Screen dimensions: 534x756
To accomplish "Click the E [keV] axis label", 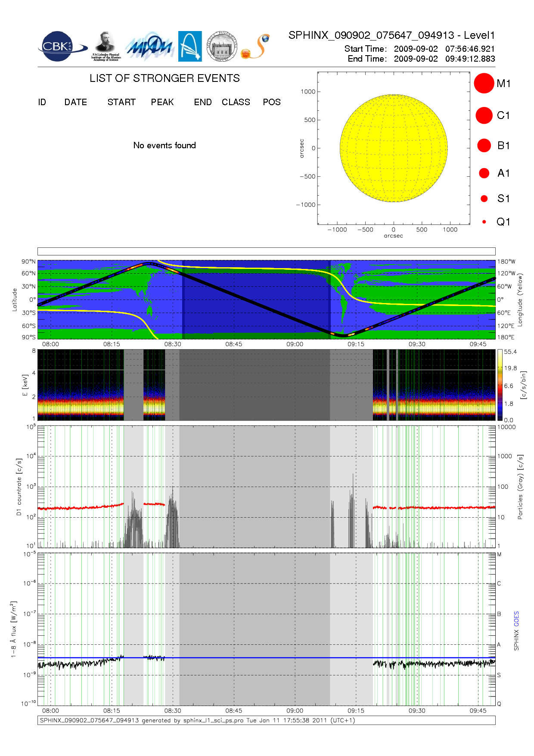I will click(x=25, y=385).
